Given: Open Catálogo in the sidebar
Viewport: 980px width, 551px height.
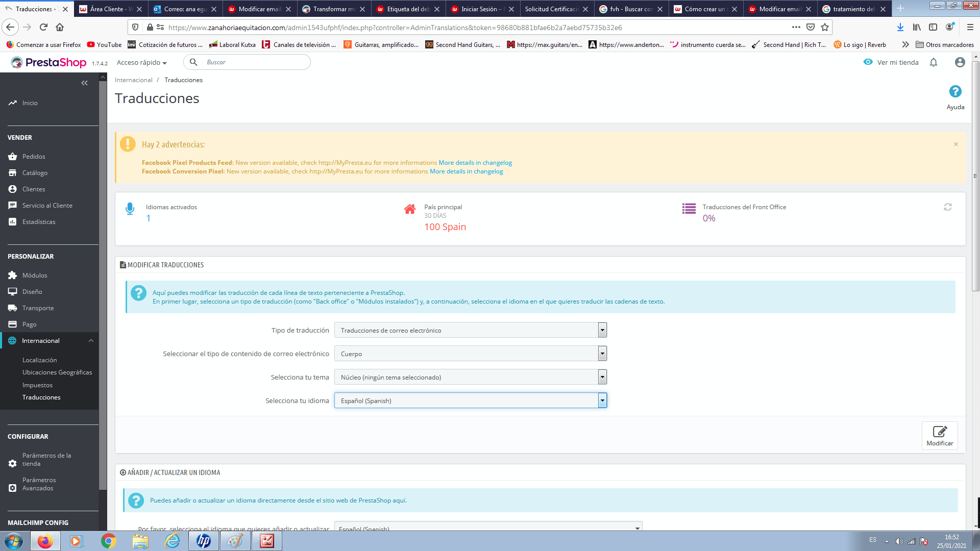Looking at the screenshot, I should click(35, 172).
